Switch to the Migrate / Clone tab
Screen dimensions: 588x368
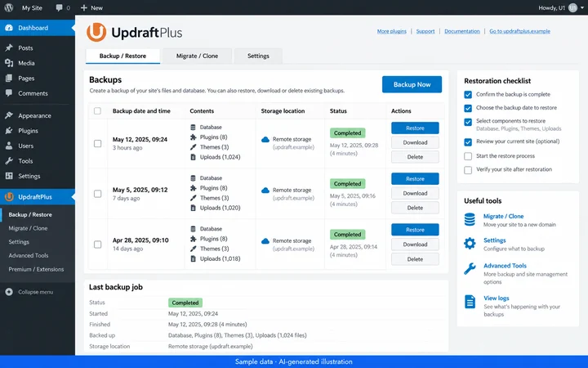tap(198, 56)
